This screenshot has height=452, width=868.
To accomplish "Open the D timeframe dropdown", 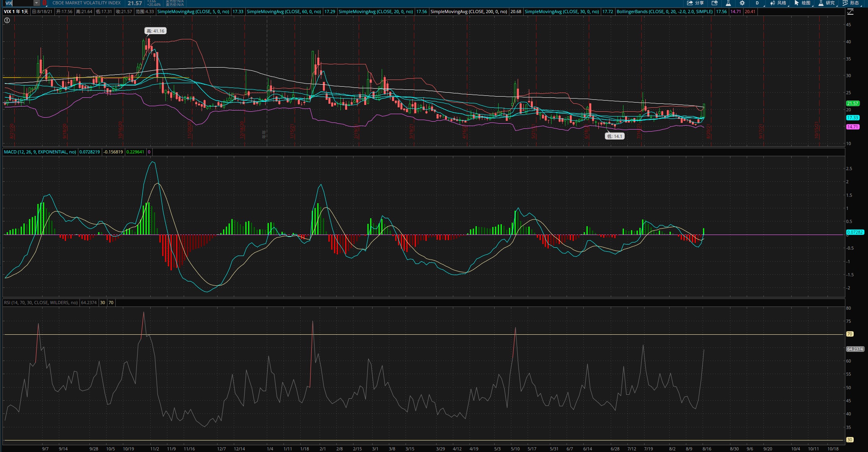I will (x=759, y=3).
